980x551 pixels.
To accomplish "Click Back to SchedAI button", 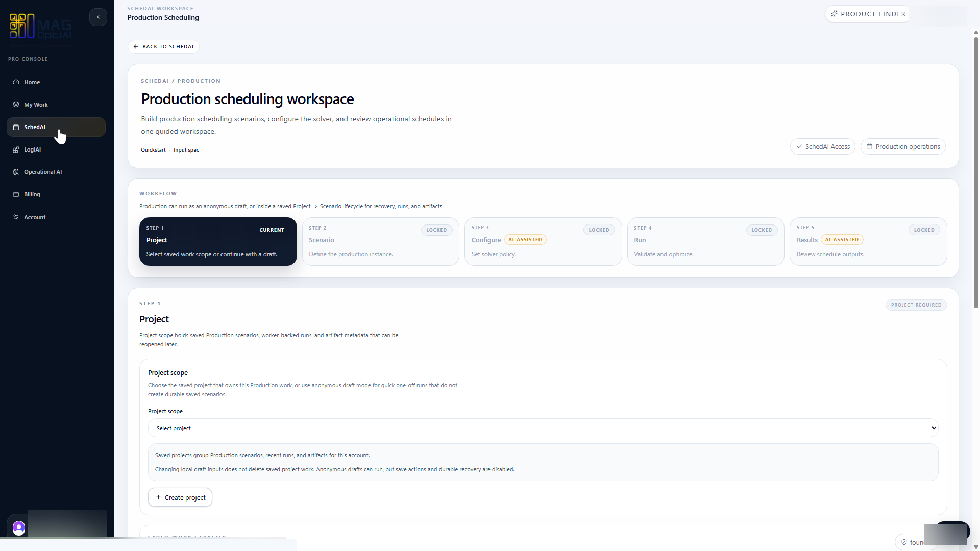I will 163,46.
